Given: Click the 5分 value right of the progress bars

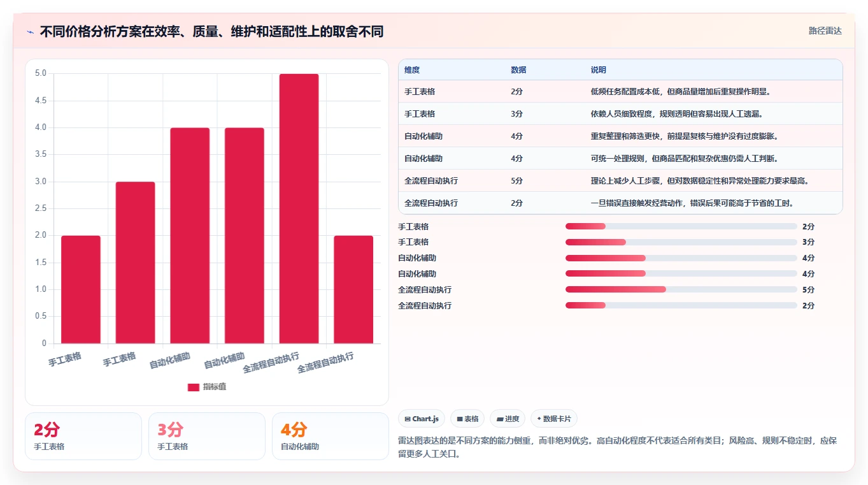Looking at the screenshot, I should 808,290.
